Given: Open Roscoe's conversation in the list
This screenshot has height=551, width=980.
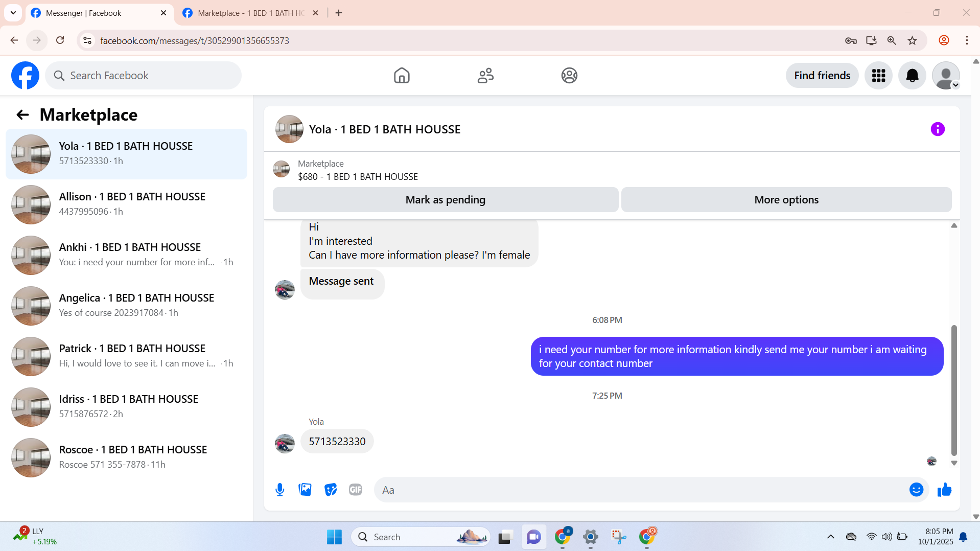Looking at the screenshot, I should (126, 457).
